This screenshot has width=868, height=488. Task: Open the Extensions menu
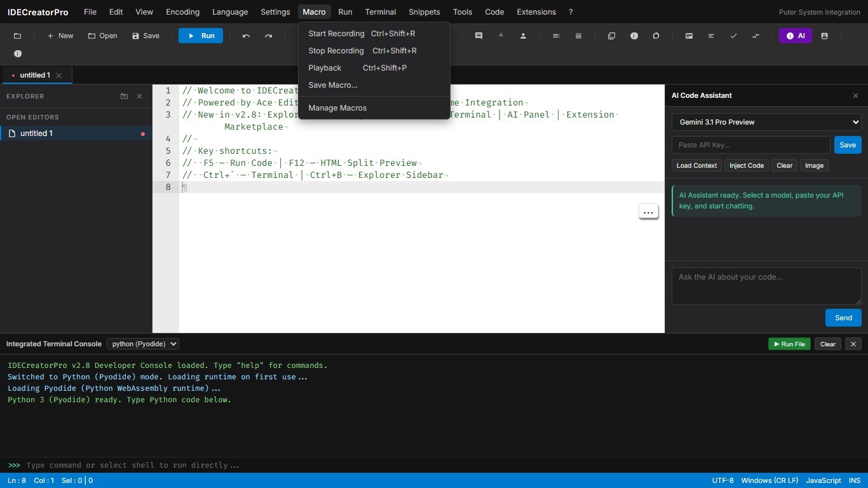pos(536,12)
